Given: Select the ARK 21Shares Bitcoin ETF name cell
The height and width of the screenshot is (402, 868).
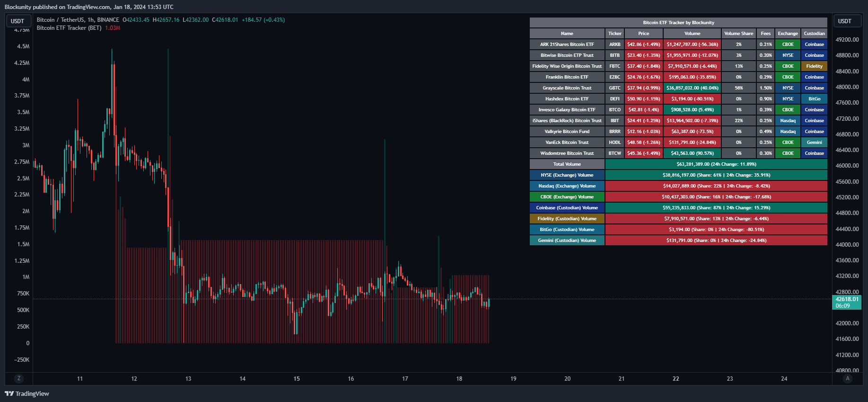Looking at the screenshot, I should tap(567, 45).
